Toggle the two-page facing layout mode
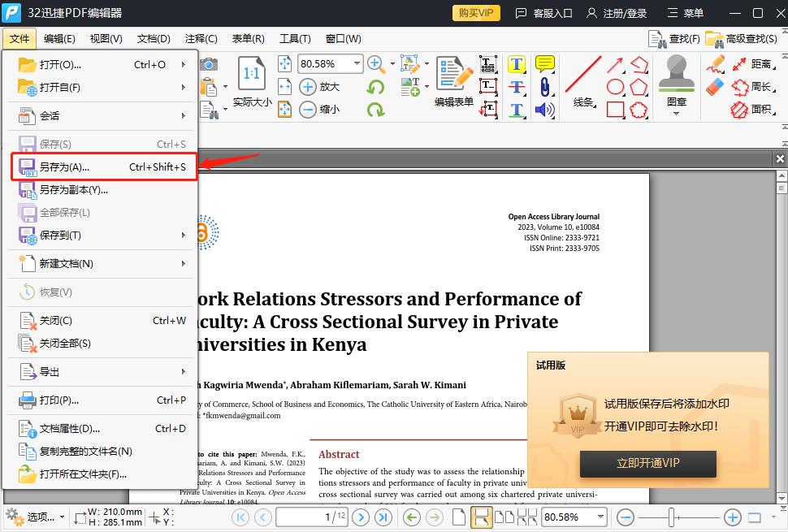The width and height of the screenshot is (788, 532). click(x=504, y=517)
